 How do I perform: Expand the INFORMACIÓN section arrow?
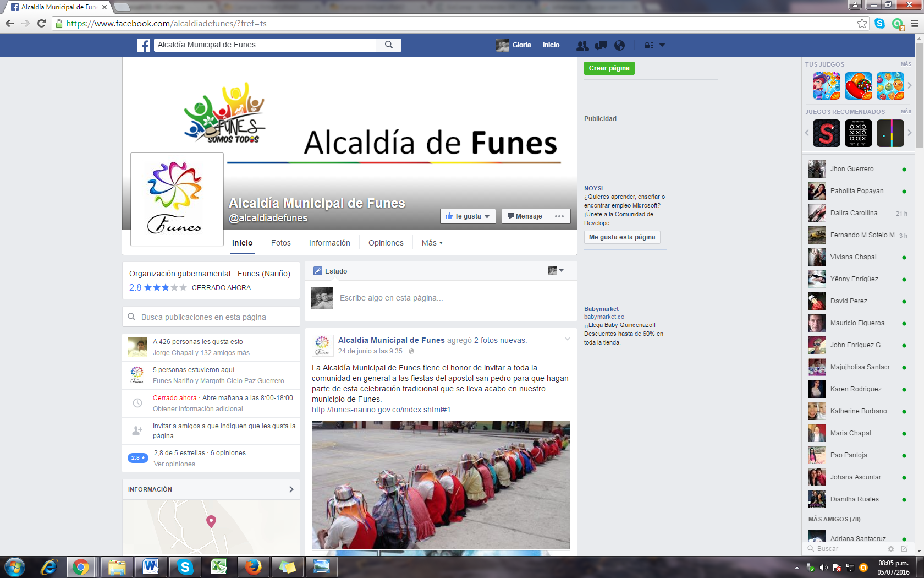click(x=291, y=489)
